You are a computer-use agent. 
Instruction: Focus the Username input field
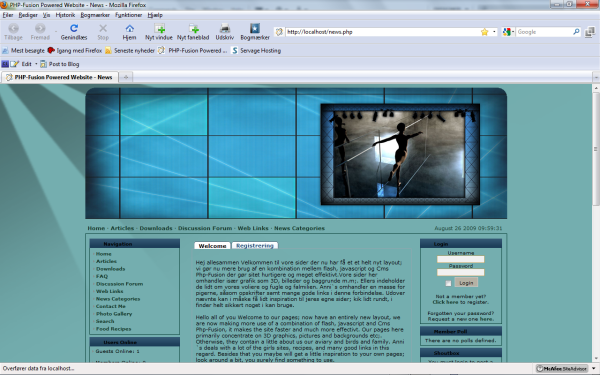[461, 259]
